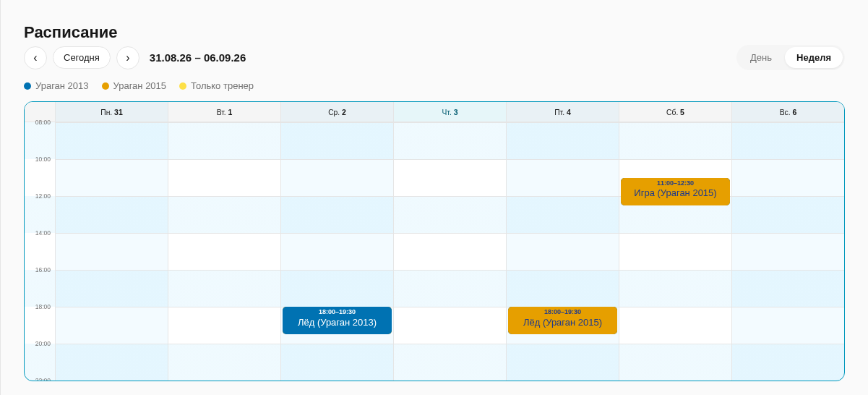Viewport: 868px width, 395px height.
Task: Switch to День view
Action: (x=761, y=58)
